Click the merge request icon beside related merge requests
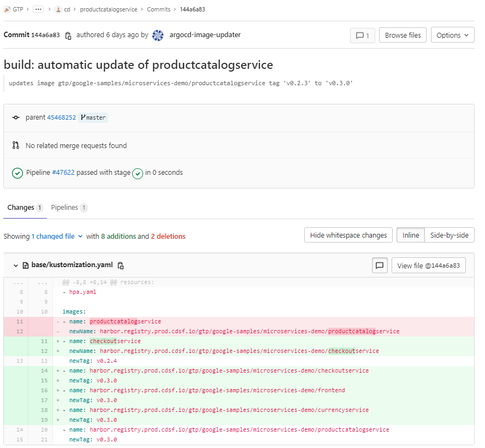Screen dimensions: 485x448 tap(16, 145)
